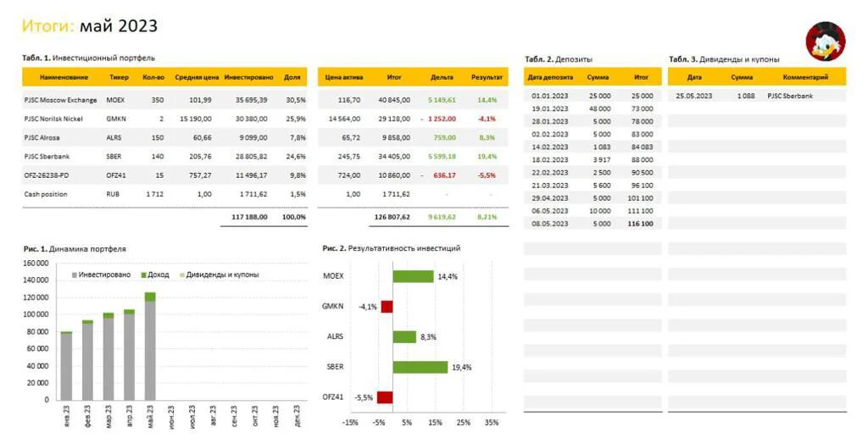Click the RUB ticker cell
This screenshot has width=868, height=444.
click(x=113, y=194)
